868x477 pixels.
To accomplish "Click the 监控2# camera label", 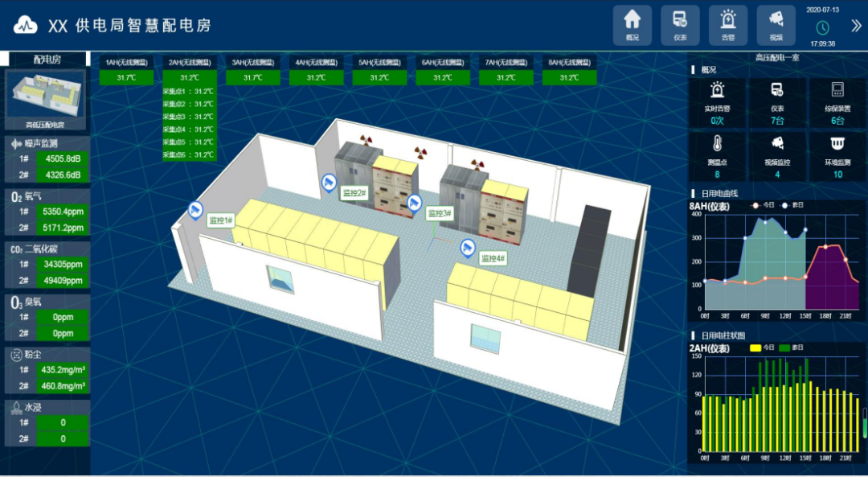I will coord(354,192).
